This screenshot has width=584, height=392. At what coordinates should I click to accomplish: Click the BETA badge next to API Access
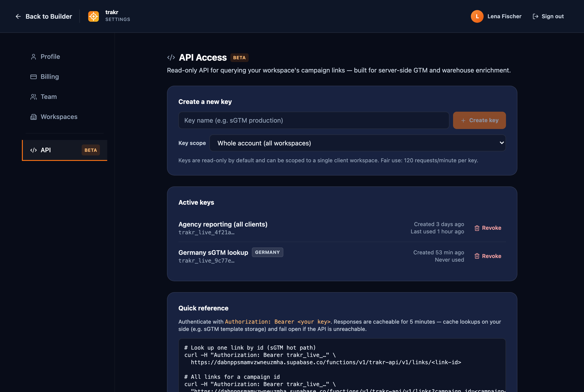[239, 58]
